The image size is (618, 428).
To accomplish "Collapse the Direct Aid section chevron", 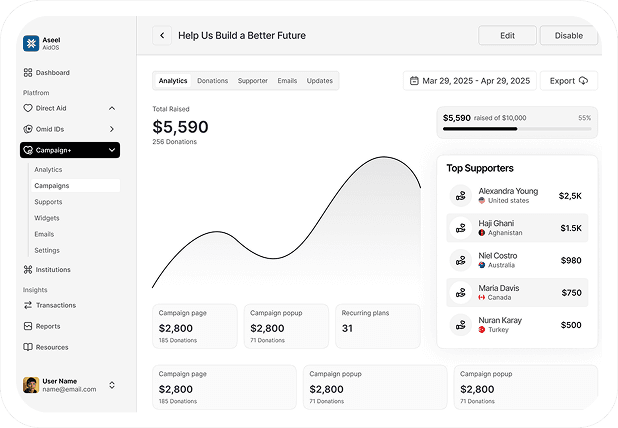I will click(x=111, y=108).
